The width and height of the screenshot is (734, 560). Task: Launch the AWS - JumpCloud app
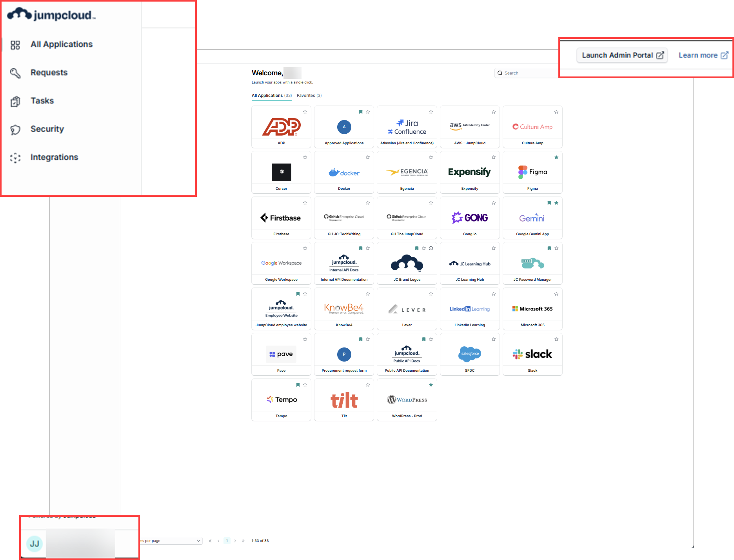pyautogui.click(x=470, y=127)
